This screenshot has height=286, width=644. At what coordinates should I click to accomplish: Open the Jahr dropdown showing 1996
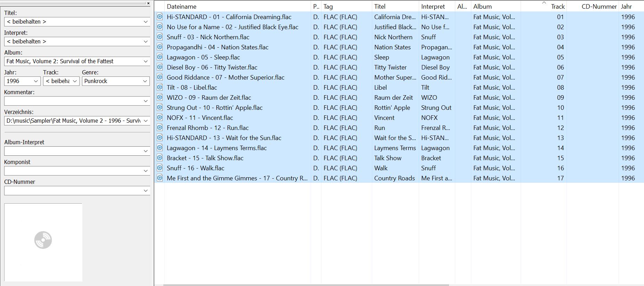click(36, 81)
